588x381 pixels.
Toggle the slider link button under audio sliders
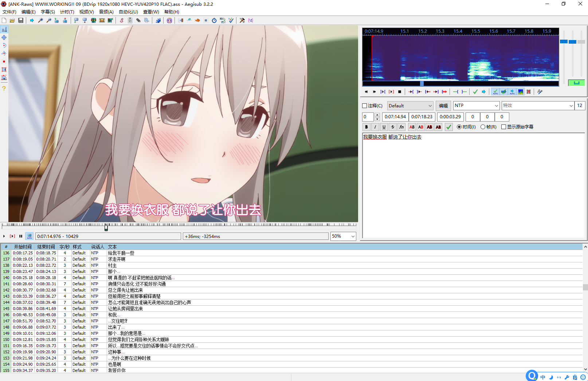click(x=576, y=83)
